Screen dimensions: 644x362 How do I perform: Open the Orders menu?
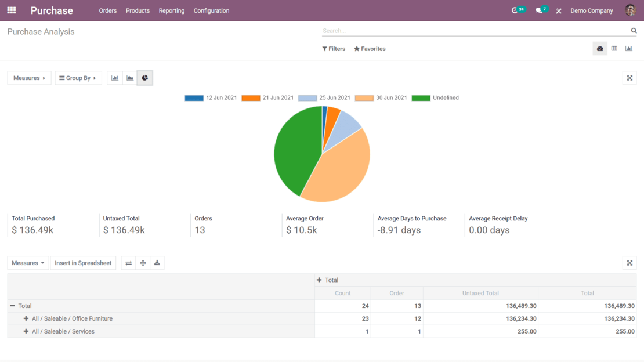click(108, 10)
